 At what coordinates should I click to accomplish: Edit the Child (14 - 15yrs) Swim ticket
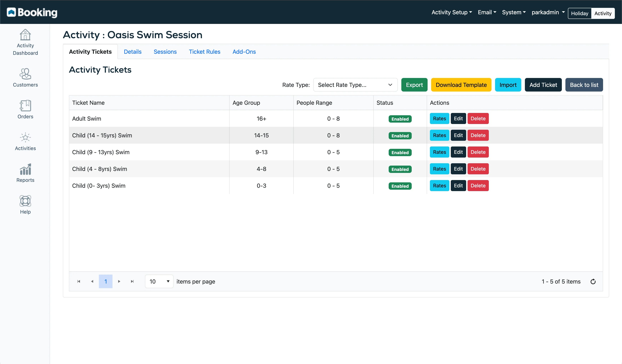click(458, 135)
